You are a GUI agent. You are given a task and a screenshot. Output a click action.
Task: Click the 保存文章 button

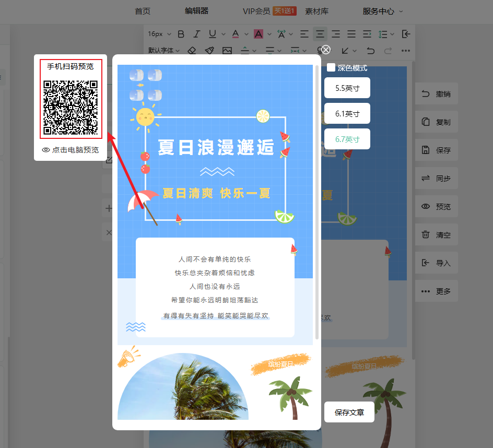coord(349,412)
